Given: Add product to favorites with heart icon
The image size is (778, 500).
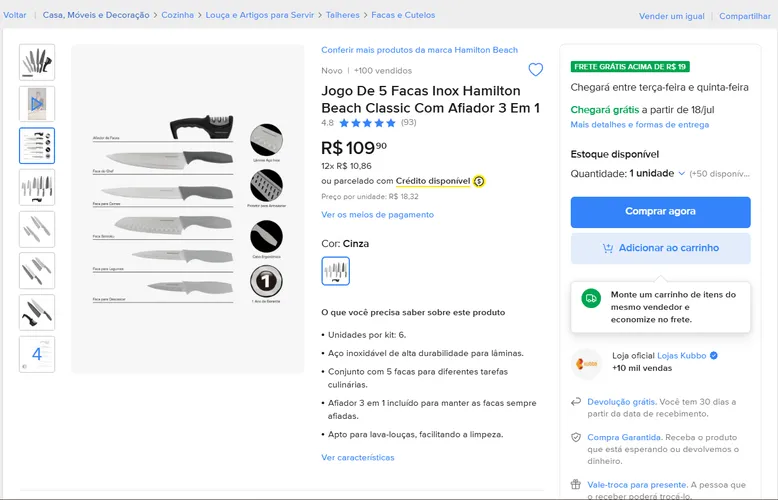Looking at the screenshot, I should click(x=535, y=69).
